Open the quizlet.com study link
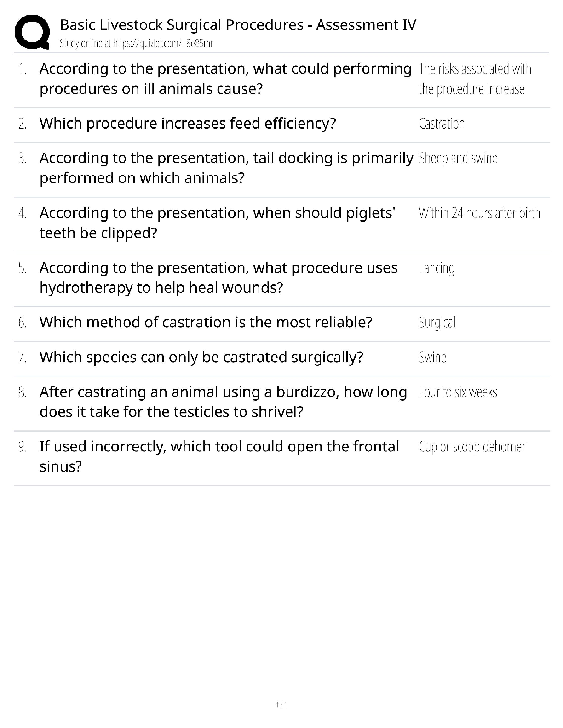563x728 pixels. (x=163, y=44)
